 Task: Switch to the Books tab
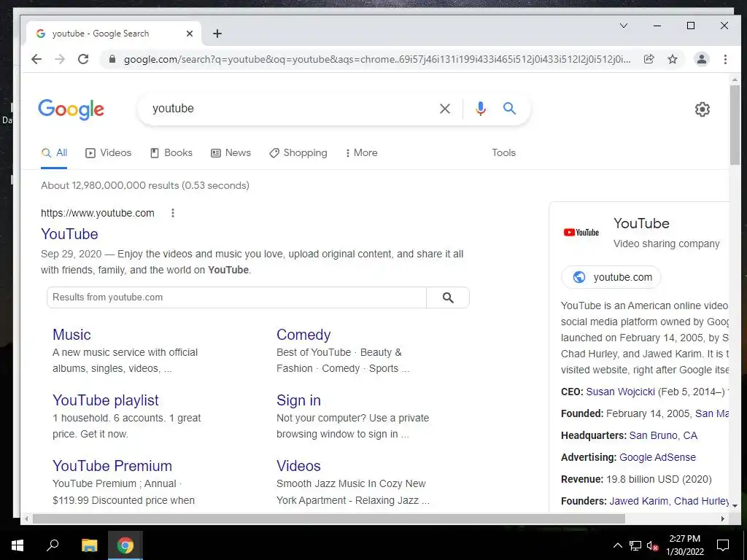(x=171, y=153)
